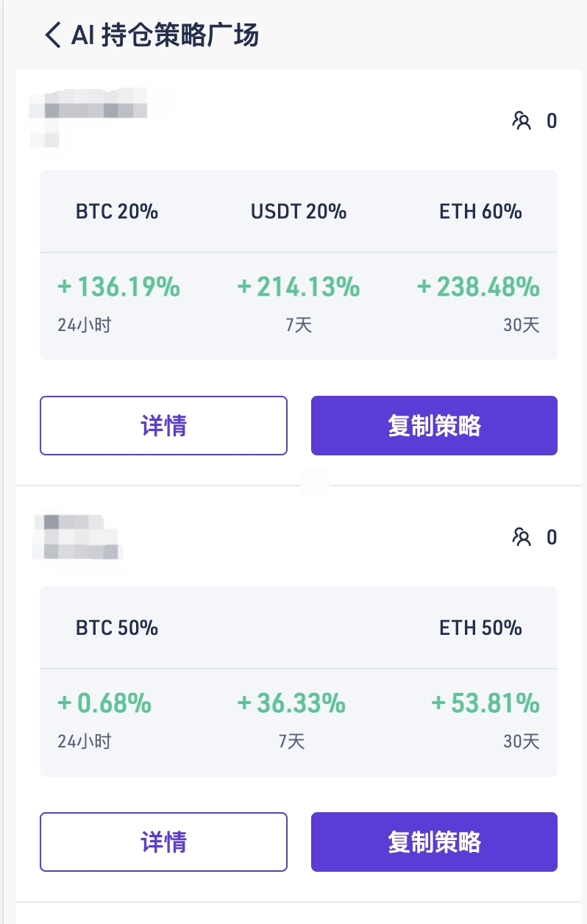Click the USDT 20% allocation label
This screenshot has width=587, height=924.
(x=299, y=212)
